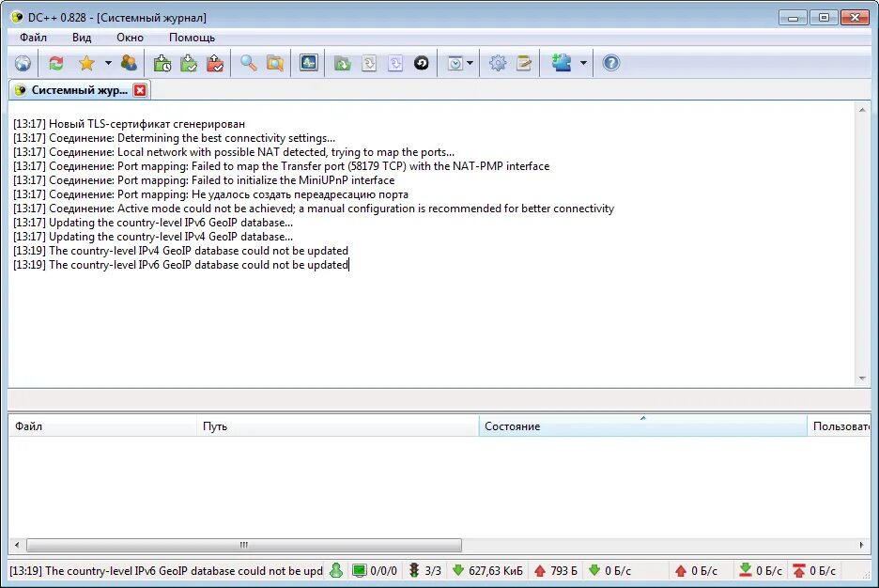Click the horizontal scrollbar thumb in transfers

pyautogui.click(x=244, y=545)
